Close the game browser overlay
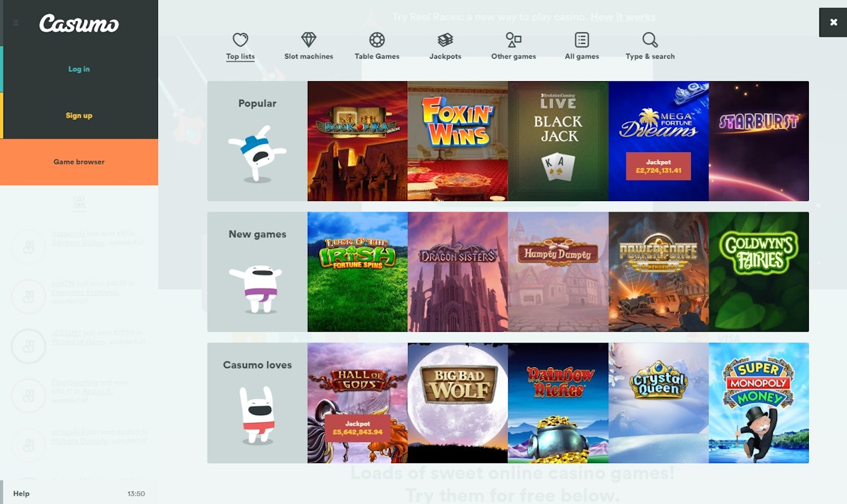Viewport: 847px width, 504px height. [x=833, y=23]
